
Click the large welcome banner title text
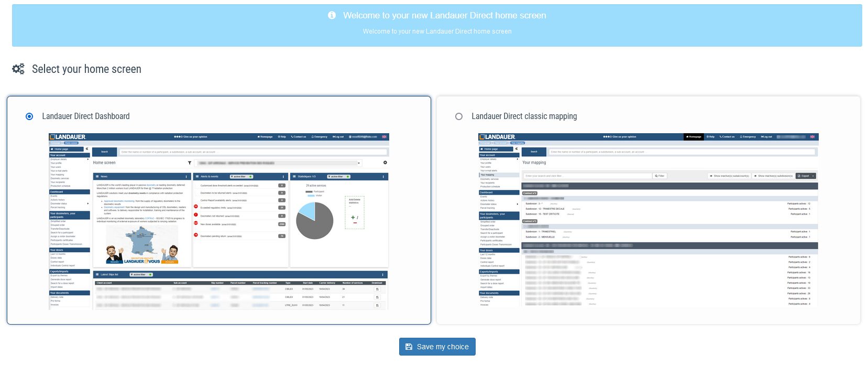tap(445, 16)
